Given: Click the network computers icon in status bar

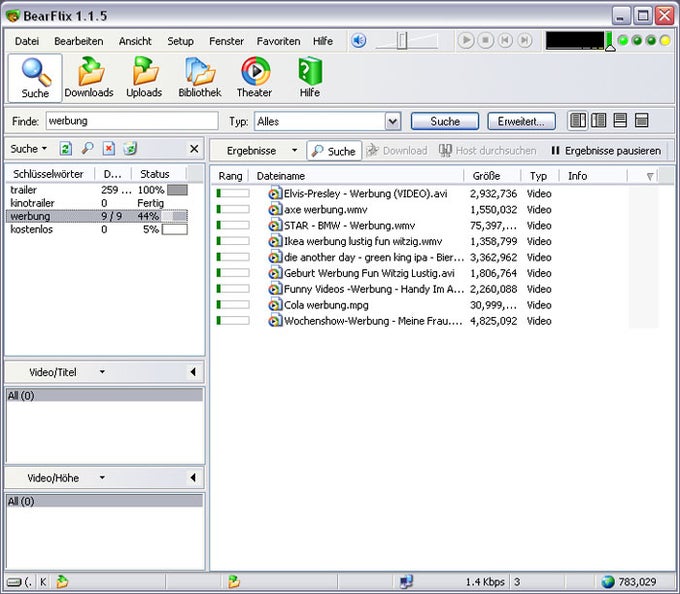Looking at the screenshot, I should pos(406,582).
